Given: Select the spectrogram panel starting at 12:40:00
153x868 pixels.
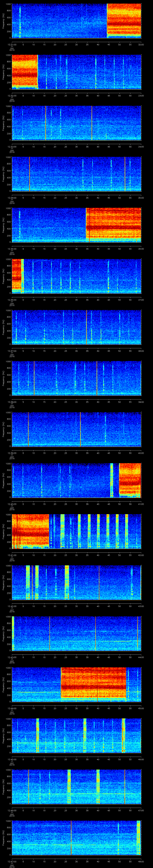Looking at the screenshot, I should pos(76,480).
